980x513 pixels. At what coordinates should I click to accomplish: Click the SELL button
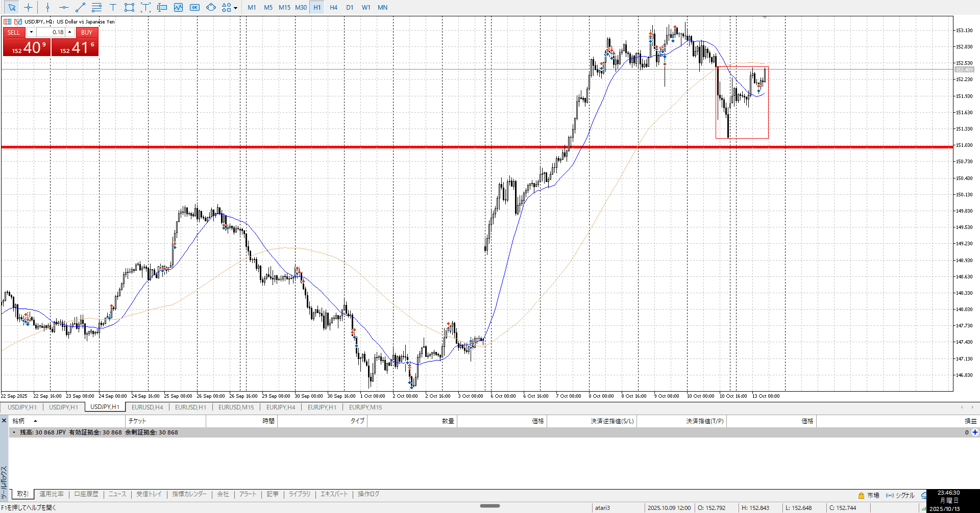pos(14,32)
